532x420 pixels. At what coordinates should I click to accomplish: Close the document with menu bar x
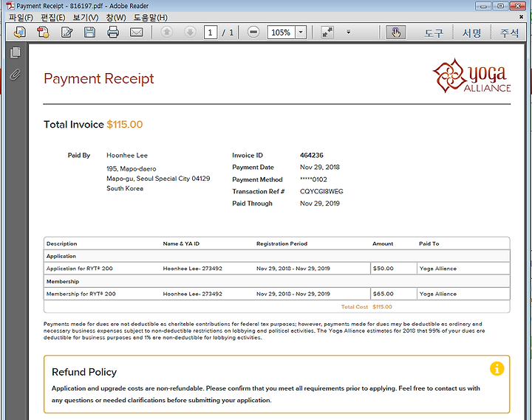tap(521, 17)
